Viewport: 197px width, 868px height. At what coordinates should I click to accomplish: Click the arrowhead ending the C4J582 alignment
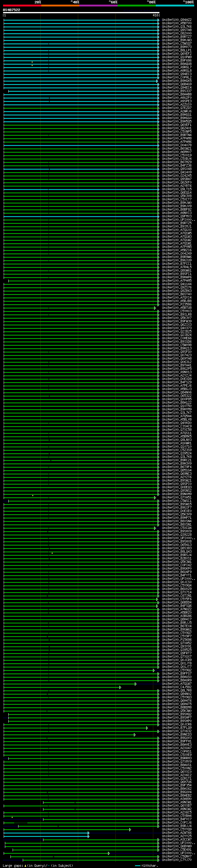pyautogui.click(x=120, y=687)
